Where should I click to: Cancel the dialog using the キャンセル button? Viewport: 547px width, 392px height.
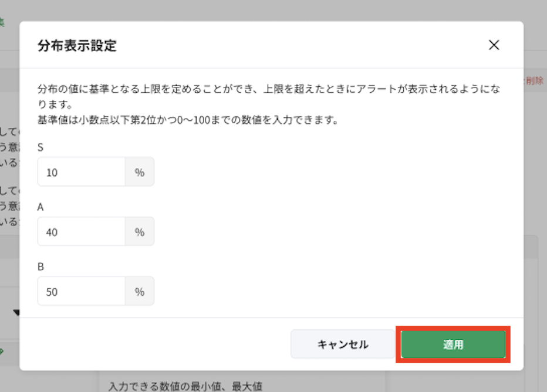coord(342,344)
